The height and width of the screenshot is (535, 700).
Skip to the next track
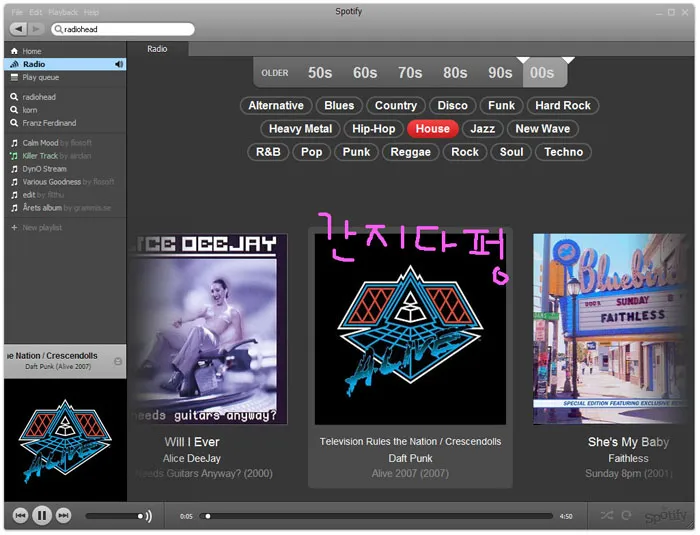pos(63,516)
